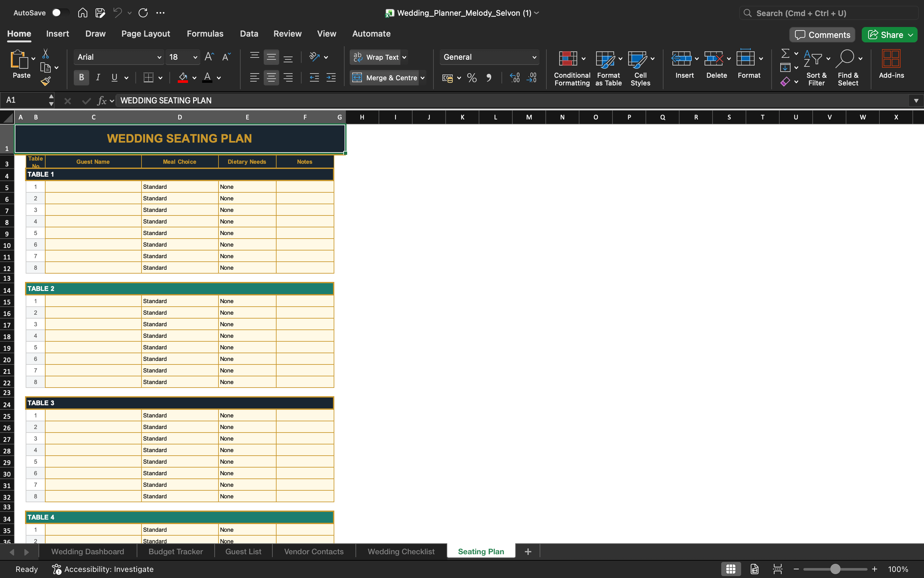Switch to the Guest List sheet
The width and height of the screenshot is (924, 578).
(x=243, y=552)
